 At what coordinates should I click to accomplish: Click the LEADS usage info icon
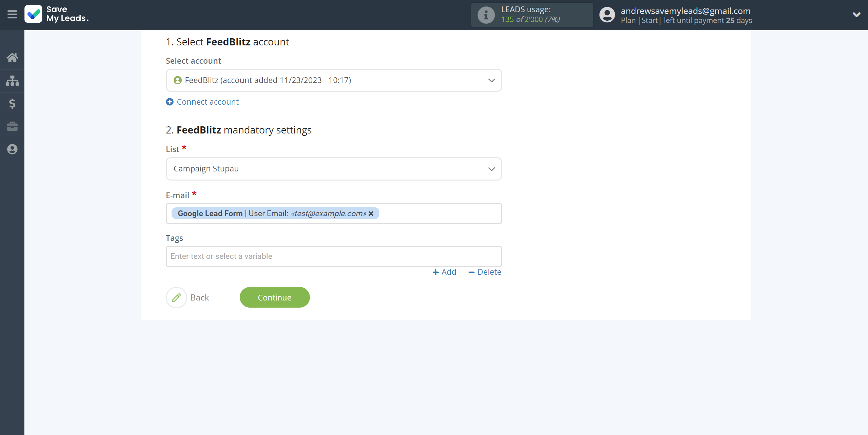[x=486, y=15]
